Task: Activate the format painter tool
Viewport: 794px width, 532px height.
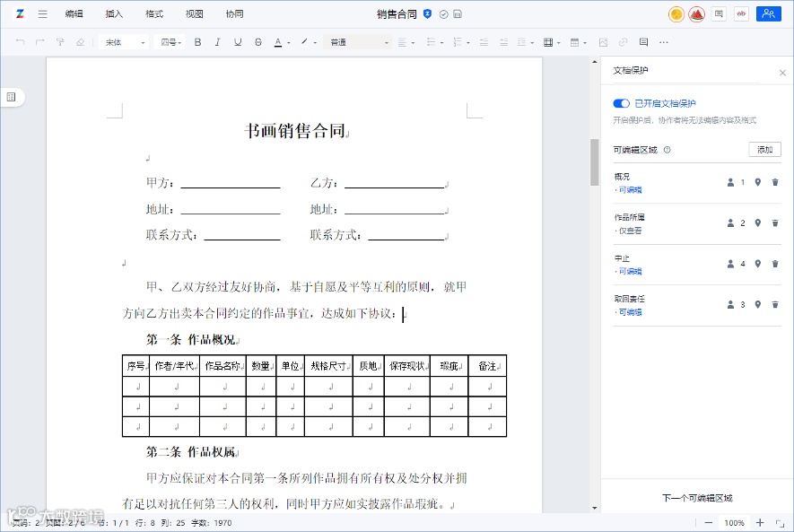Action: 60,42
